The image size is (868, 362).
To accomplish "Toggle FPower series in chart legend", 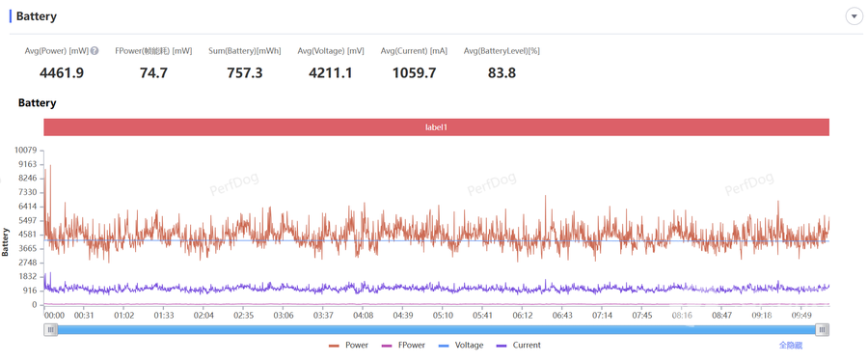I will 403,345.
